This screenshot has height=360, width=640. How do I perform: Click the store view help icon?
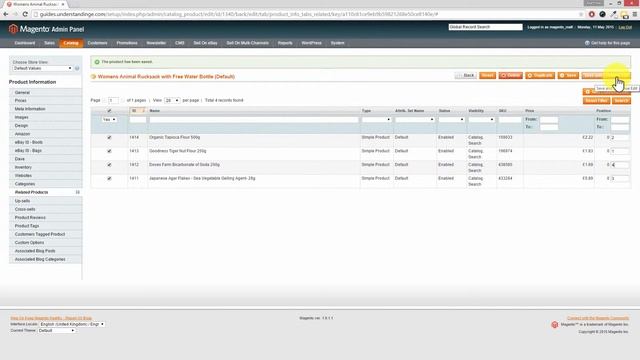(77, 69)
